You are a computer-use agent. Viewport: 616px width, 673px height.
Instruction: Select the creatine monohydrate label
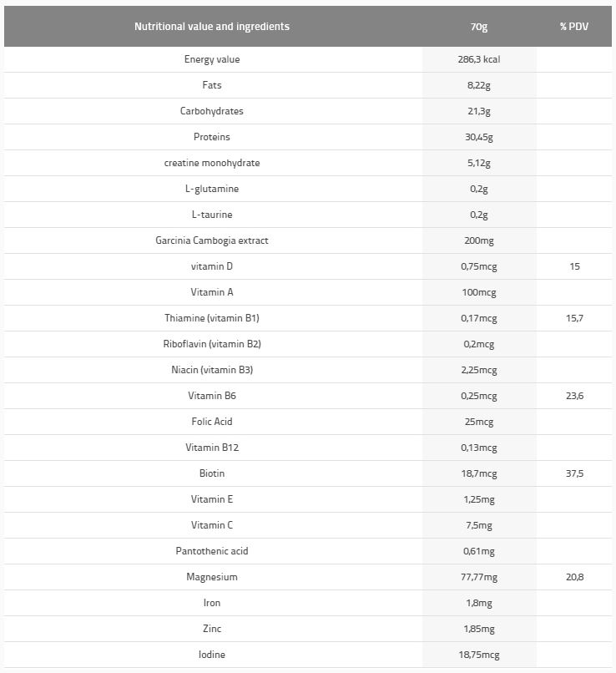pos(212,163)
